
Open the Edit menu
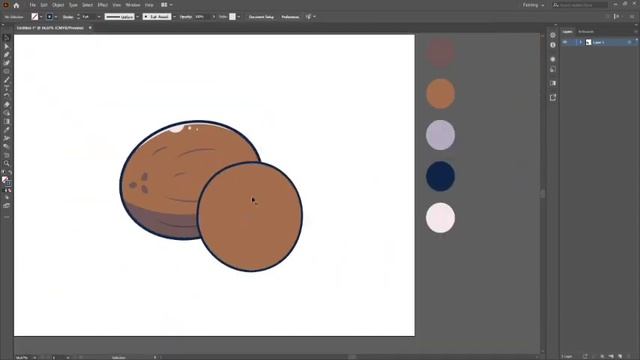[44, 5]
